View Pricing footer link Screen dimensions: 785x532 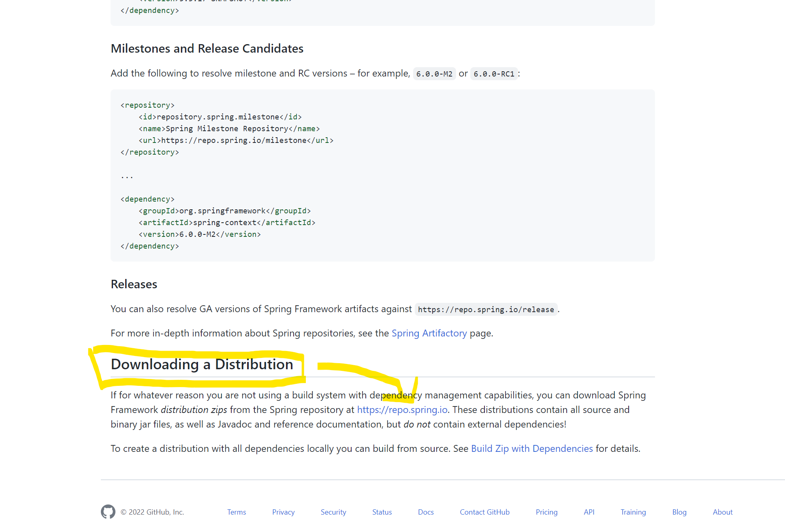point(546,512)
